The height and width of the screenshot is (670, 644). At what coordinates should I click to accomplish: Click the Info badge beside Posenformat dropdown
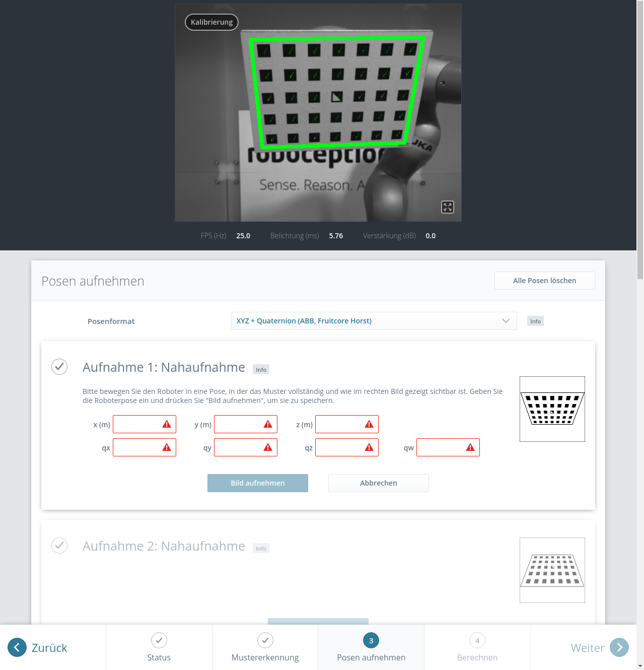535,321
